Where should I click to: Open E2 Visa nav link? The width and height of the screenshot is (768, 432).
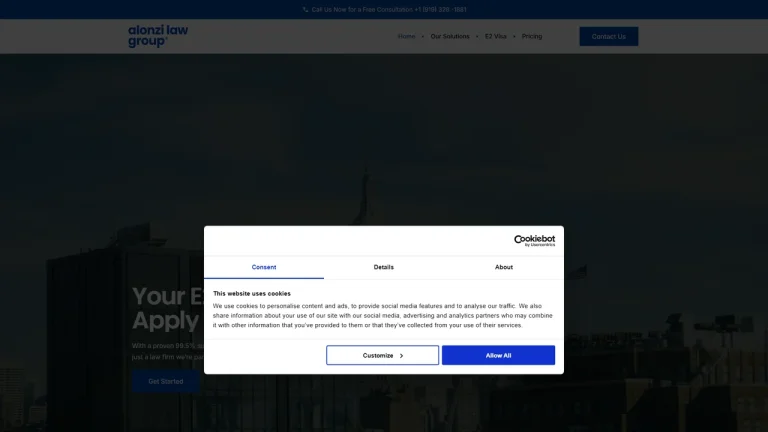pos(495,36)
